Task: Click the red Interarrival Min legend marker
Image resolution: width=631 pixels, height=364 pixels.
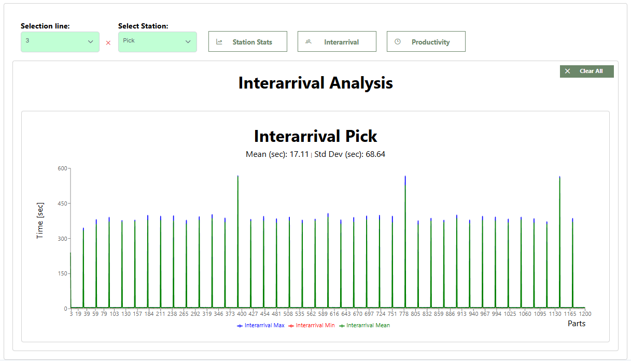Action: [291, 326]
